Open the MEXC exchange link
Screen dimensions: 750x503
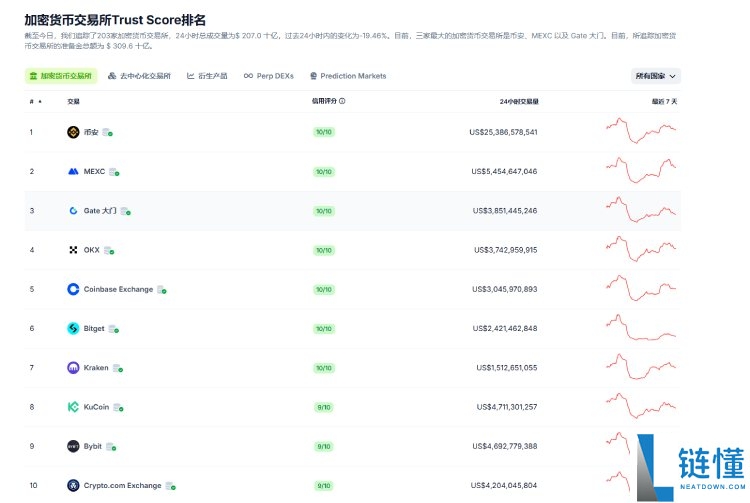click(94, 171)
